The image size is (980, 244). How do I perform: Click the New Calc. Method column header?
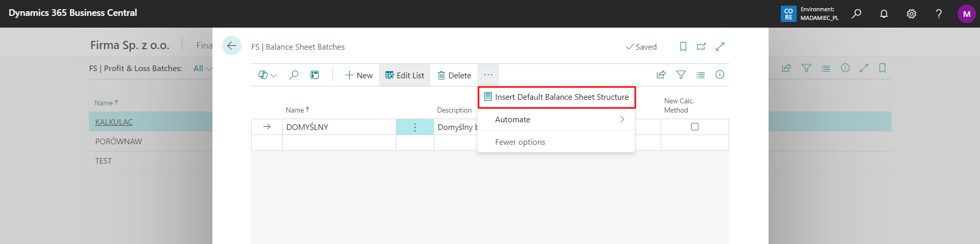(x=679, y=105)
